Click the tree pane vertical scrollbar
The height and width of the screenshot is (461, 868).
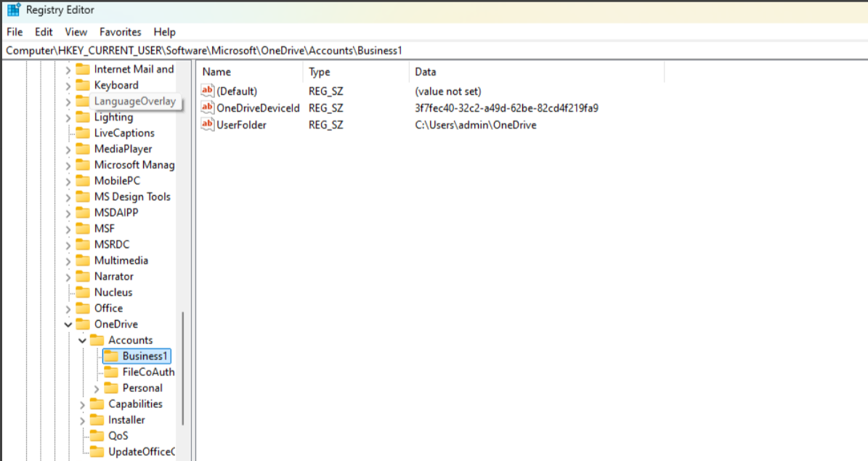pos(183,369)
